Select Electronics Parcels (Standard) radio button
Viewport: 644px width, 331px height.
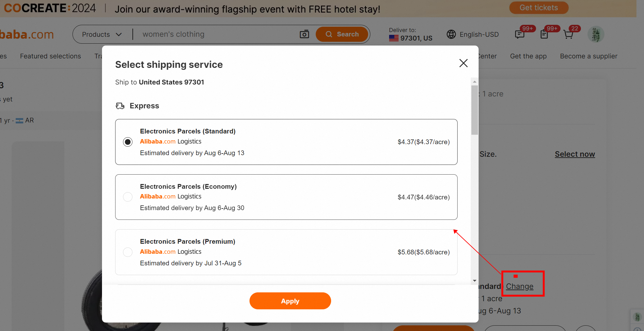(128, 142)
